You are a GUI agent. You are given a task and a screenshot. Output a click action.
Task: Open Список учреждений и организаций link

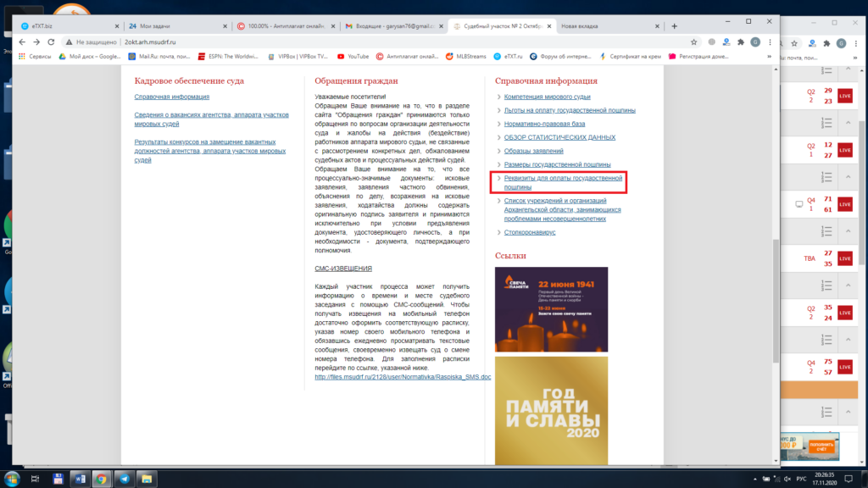pos(562,210)
